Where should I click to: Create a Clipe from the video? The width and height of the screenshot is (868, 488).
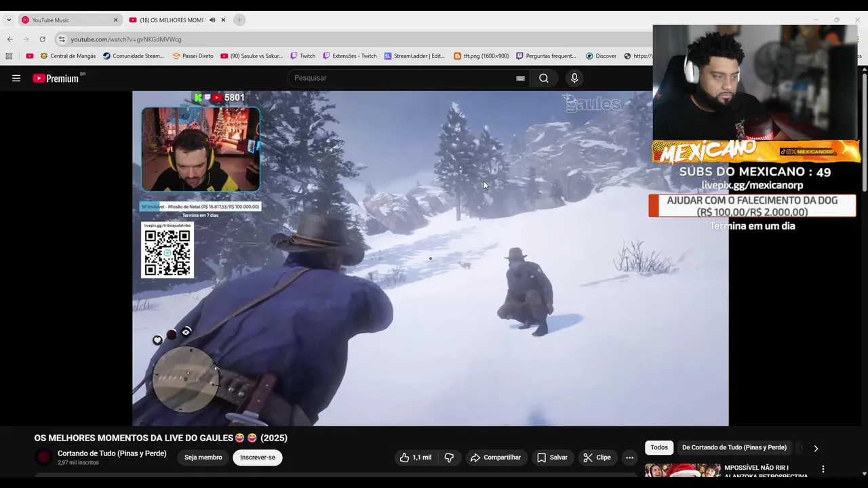coord(597,457)
